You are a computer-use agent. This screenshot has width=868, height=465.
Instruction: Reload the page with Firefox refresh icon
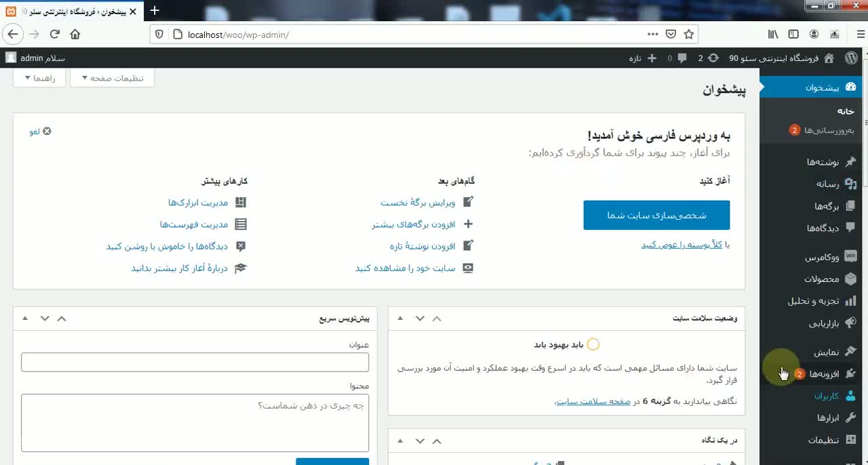(x=54, y=34)
